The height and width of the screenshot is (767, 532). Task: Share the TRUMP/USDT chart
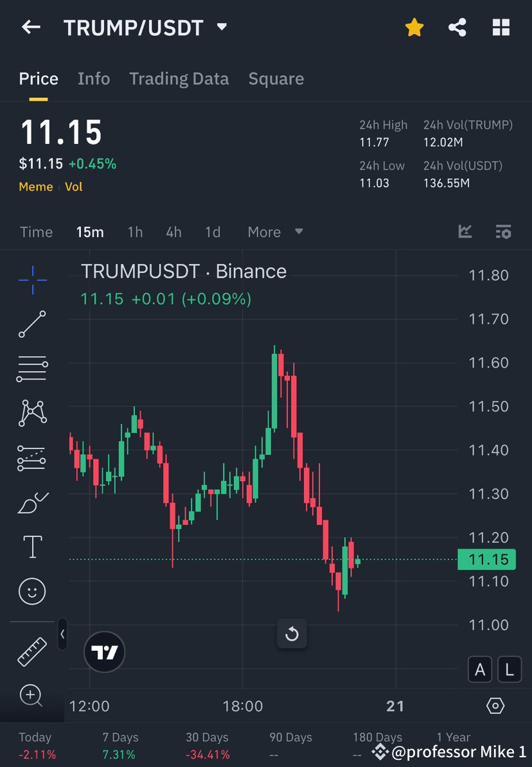pos(457,27)
